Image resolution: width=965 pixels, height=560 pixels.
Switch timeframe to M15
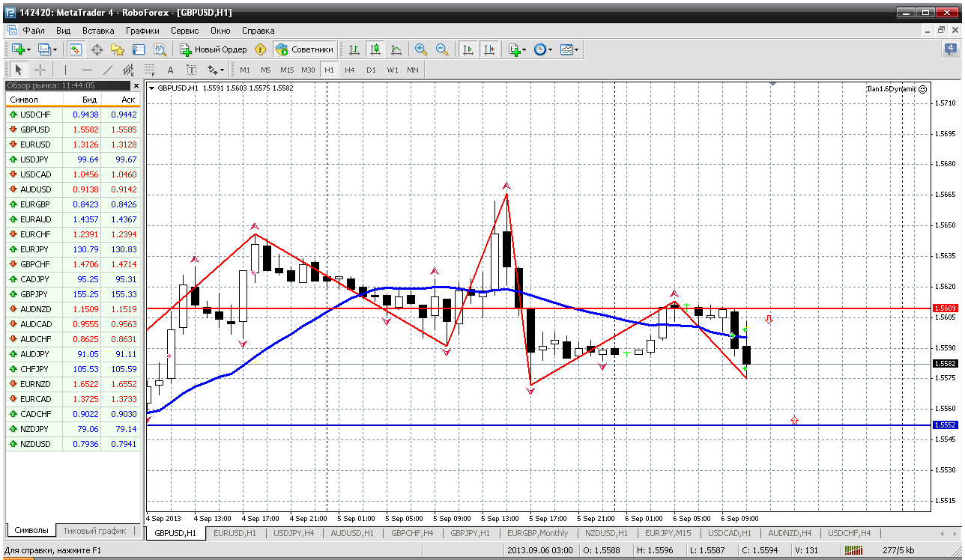pyautogui.click(x=287, y=70)
